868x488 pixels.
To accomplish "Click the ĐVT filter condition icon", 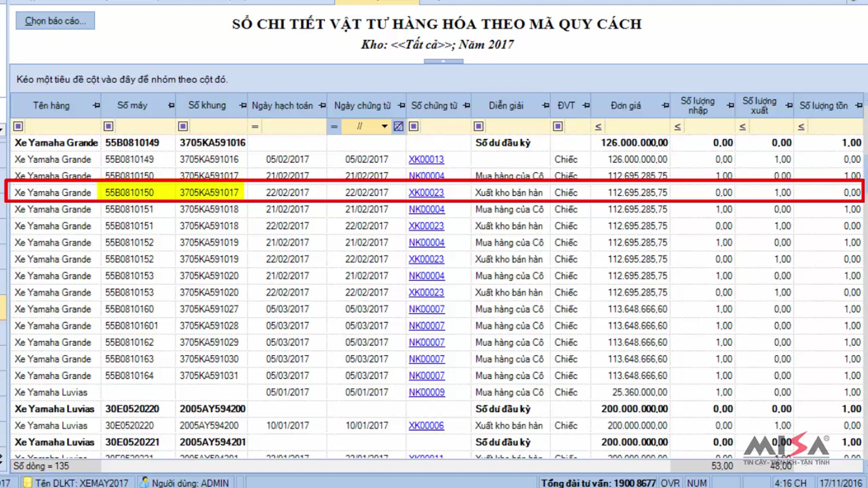I will coord(558,126).
